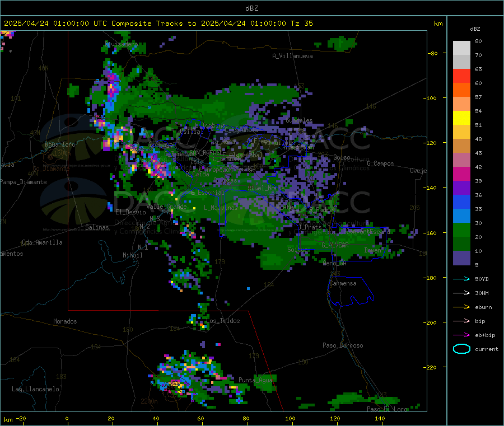Click the 'Morados' map label
The image size is (504, 426).
point(66,321)
